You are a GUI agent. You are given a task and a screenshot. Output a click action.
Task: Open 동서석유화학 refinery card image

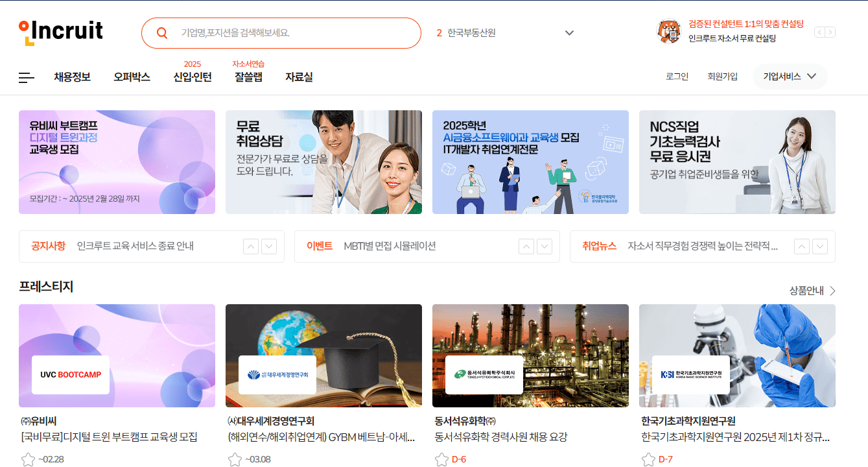point(530,356)
